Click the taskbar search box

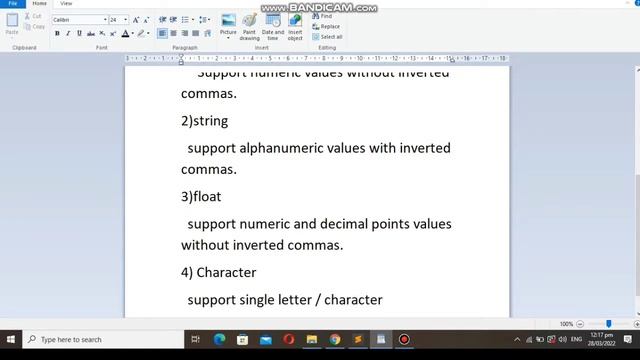(x=103, y=339)
